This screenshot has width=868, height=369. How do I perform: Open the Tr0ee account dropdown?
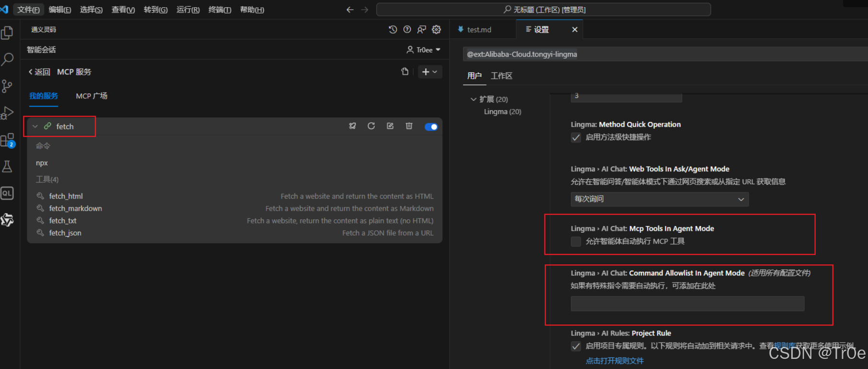point(423,50)
